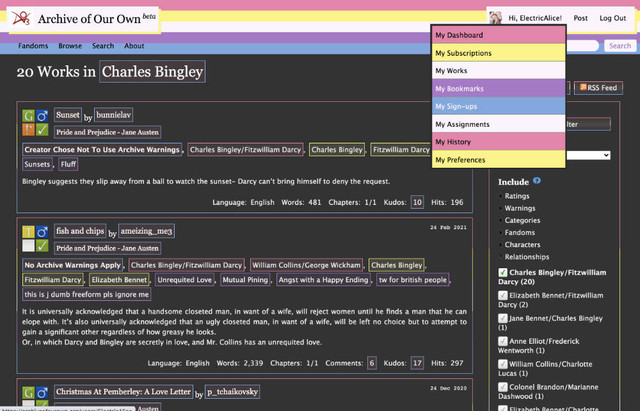Click the Fluff tag

click(x=68, y=164)
